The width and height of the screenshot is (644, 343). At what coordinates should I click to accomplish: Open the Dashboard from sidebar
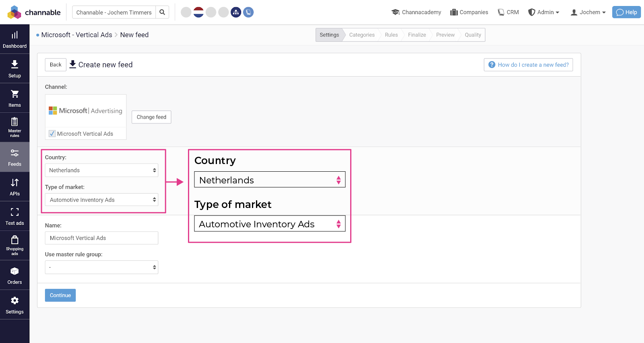coord(14,39)
